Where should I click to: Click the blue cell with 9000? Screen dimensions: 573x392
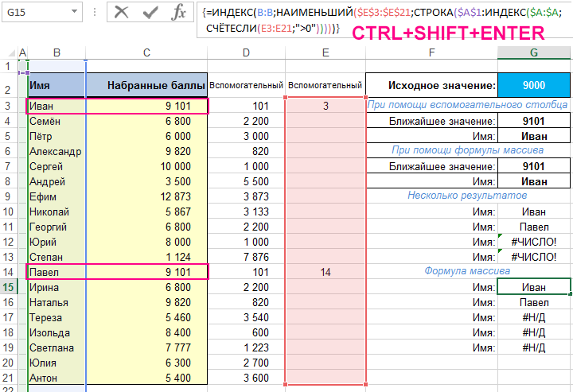click(533, 85)
